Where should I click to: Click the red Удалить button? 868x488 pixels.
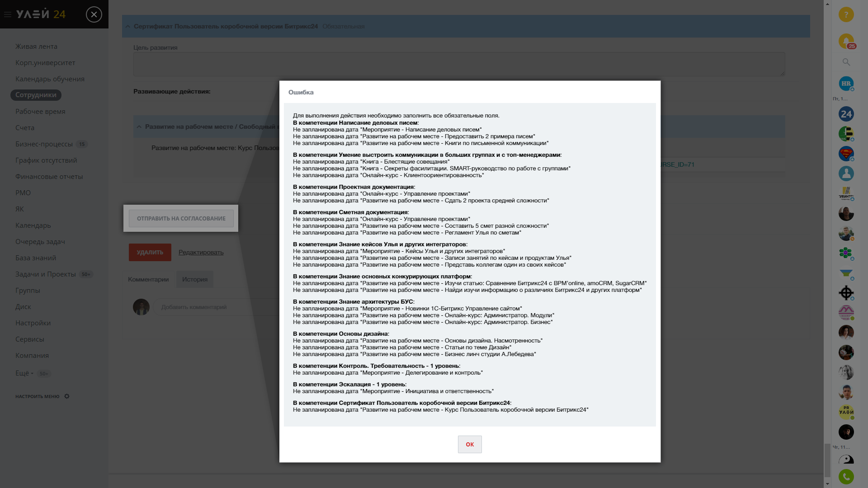tap(150, 252)
